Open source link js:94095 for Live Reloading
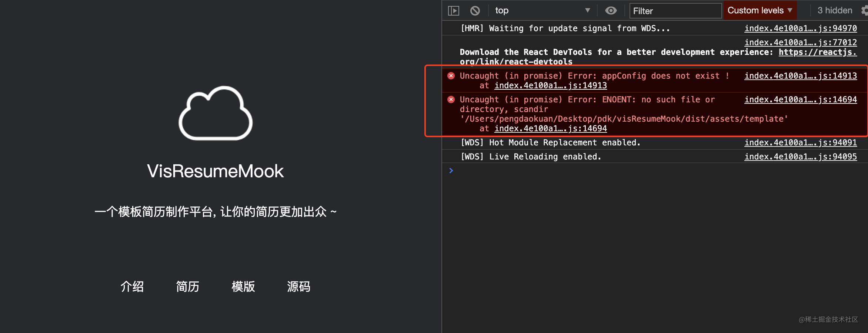 click(801, 157)
